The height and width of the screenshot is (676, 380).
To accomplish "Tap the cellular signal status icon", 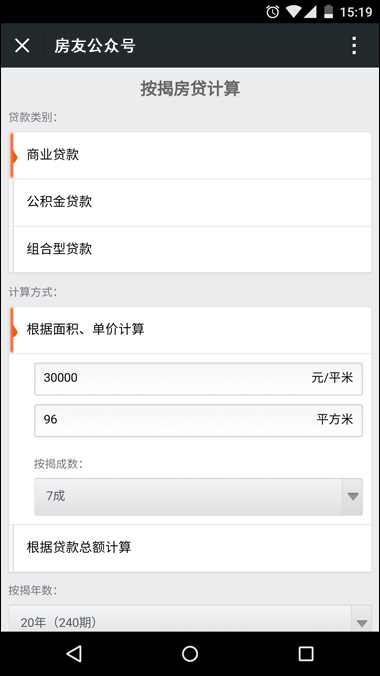I will tap(310, 12).
